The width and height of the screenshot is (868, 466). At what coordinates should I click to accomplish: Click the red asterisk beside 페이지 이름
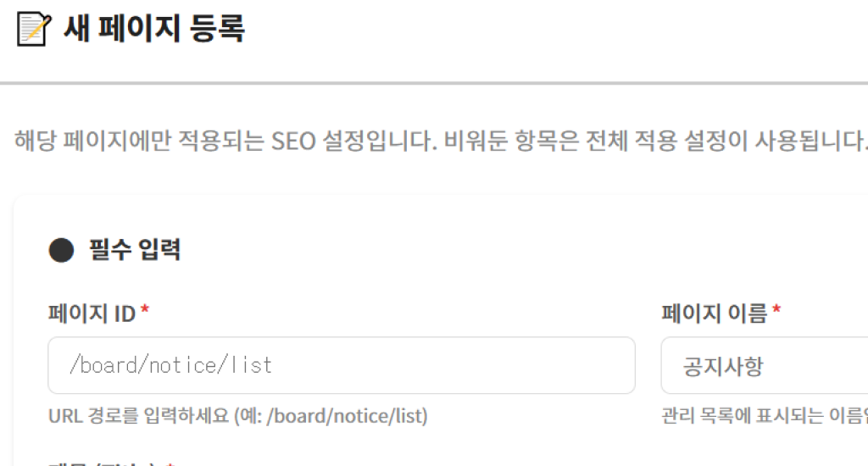tap(776, 312)
